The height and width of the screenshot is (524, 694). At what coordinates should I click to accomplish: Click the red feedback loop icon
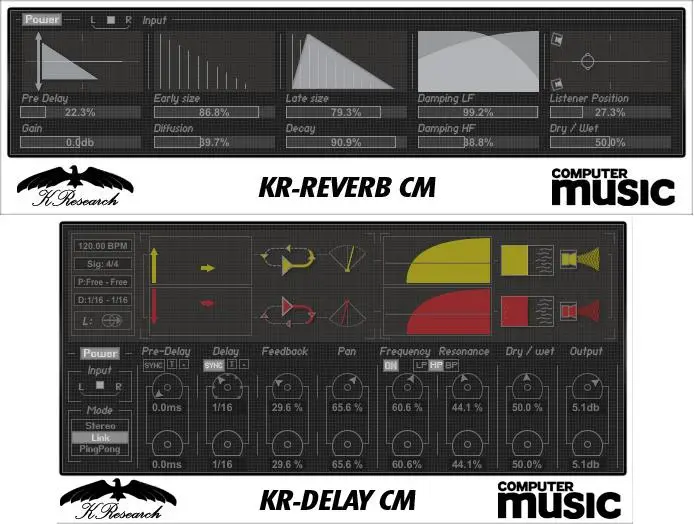tap(289, 312)
